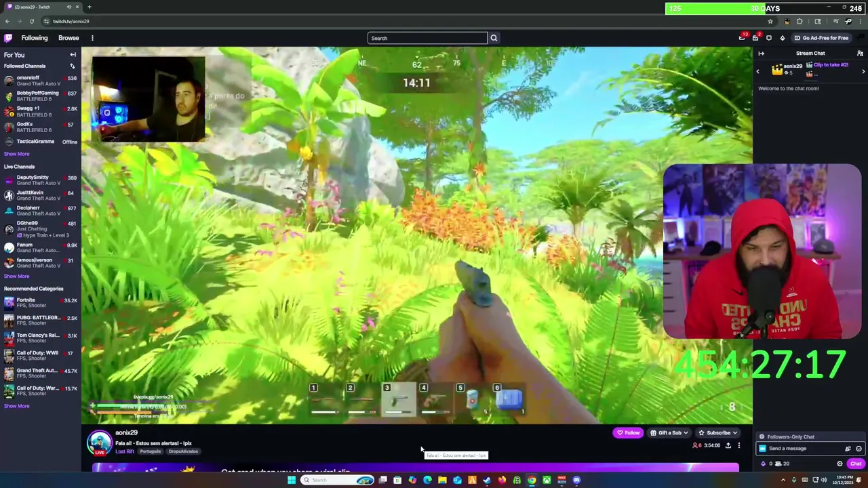
Task: Open the three-dot menu beside Browse
Action: [92, 38]
